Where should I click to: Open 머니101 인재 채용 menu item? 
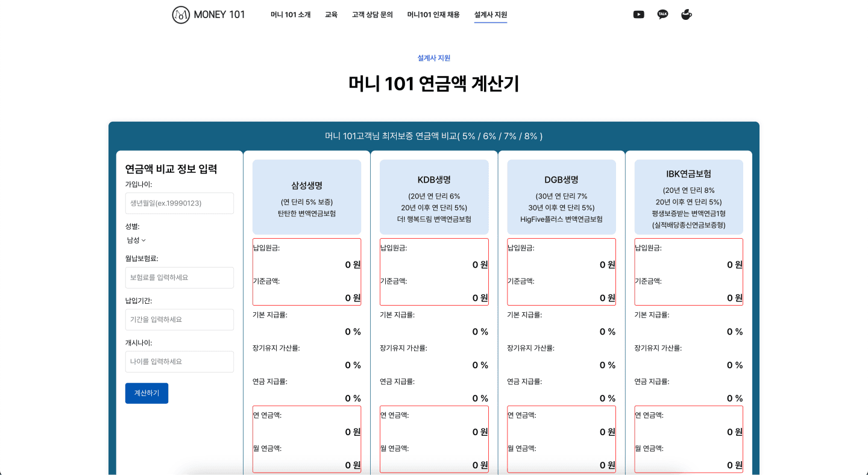coord(433,14)
